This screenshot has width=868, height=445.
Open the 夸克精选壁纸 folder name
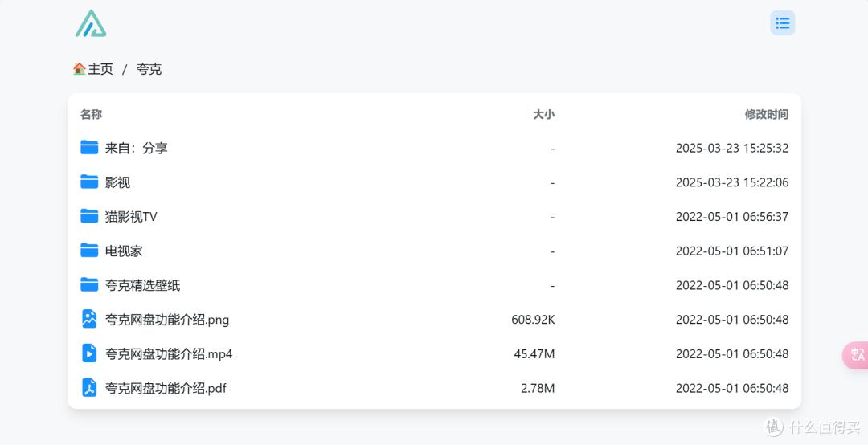click(142, 285)
